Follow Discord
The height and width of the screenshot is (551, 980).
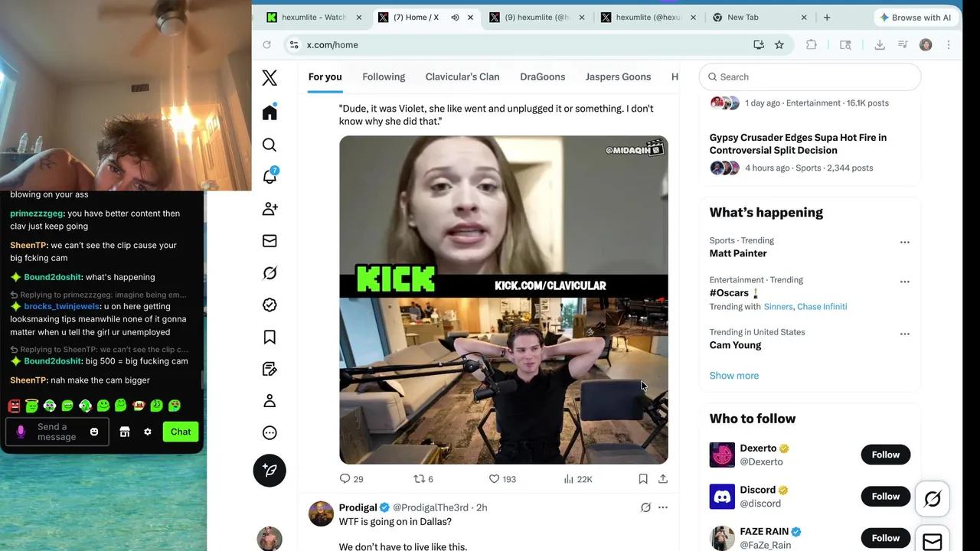(885, 496)
